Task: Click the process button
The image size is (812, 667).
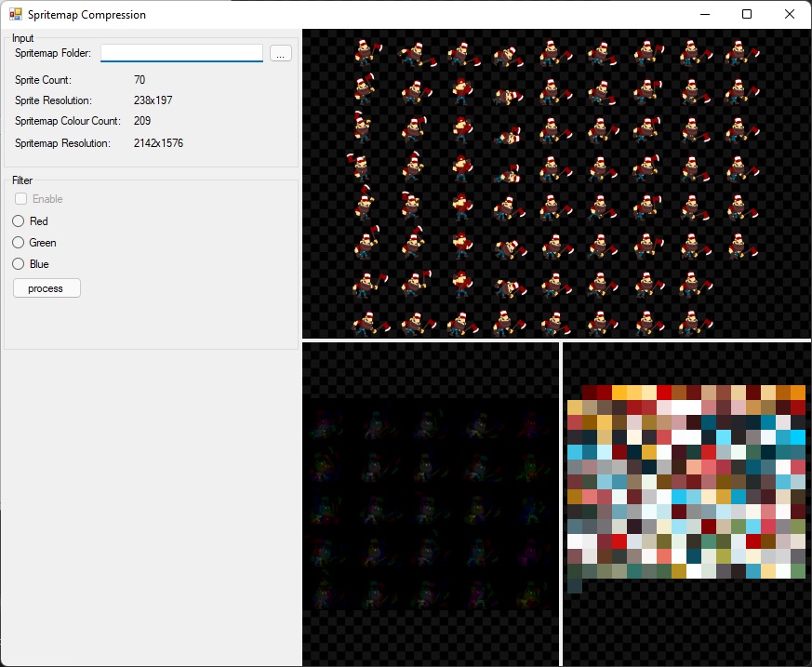Action: [47, 288]
